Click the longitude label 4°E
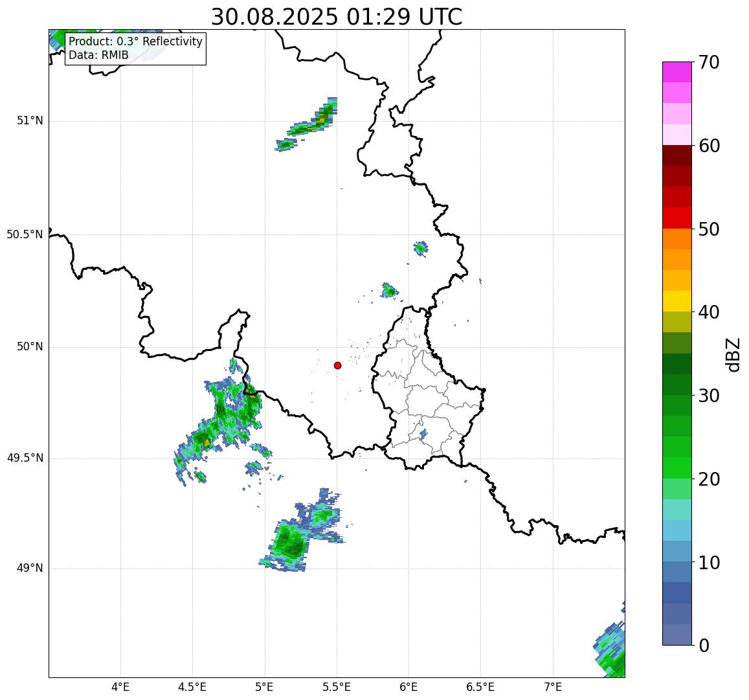This screenshot has width=749, height=700. pyautogui.click(x=120, y=687)
